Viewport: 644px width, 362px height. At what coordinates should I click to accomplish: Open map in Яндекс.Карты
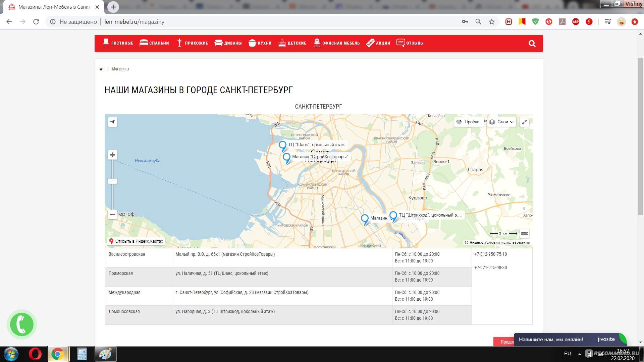tap(136, 241)
